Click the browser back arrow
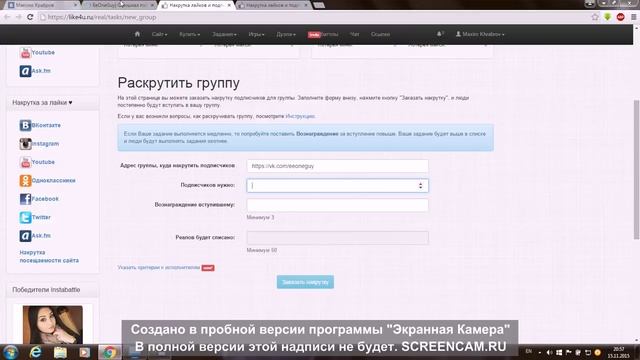640x360 pixels. pyautogui.click(x=7, y=17)
